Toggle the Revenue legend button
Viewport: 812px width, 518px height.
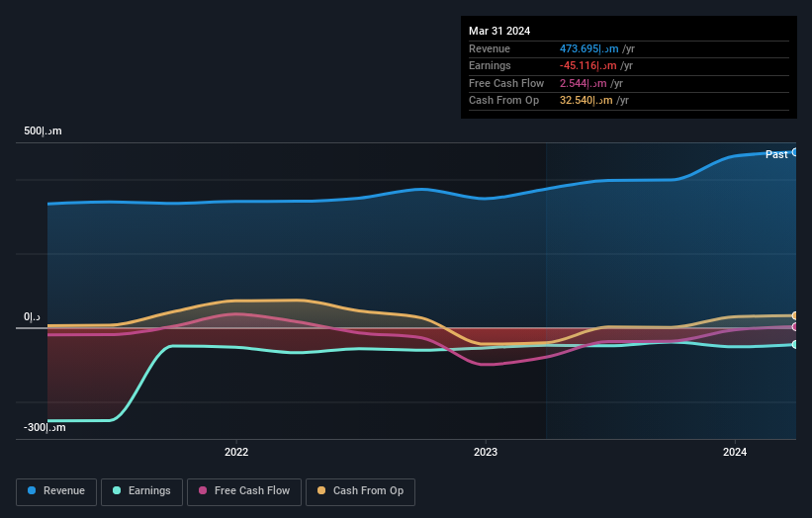coord(56,491)
